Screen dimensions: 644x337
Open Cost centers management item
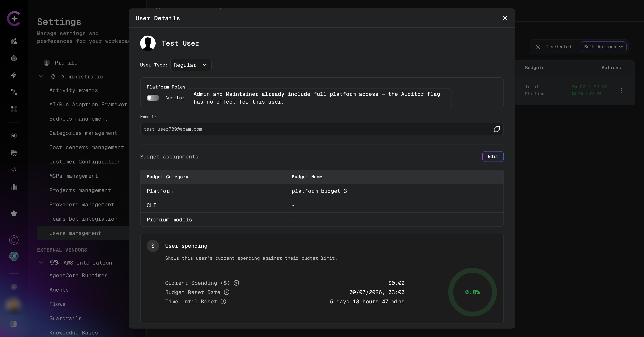(x=86, y=148)
